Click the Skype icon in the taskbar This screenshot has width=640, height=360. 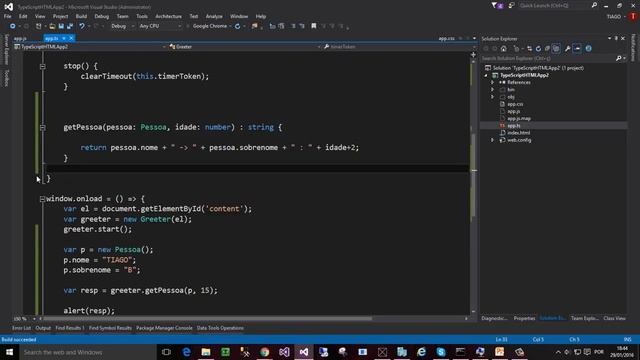click(441, 352)
